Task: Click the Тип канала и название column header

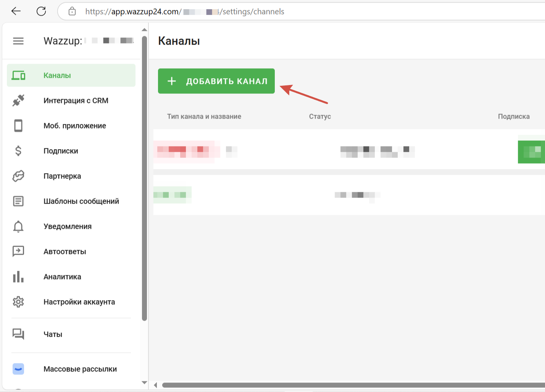Action: [204, 116]
